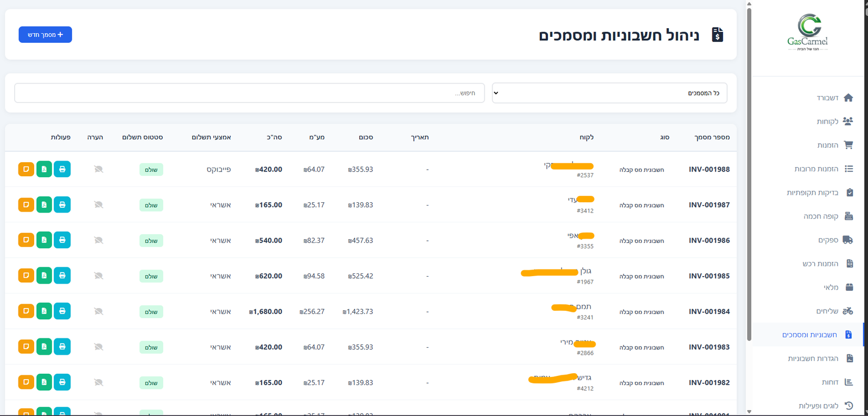Click the comment icon for INV-001986
This screenshot has height=416, width=868.
[x=98, y=240]
